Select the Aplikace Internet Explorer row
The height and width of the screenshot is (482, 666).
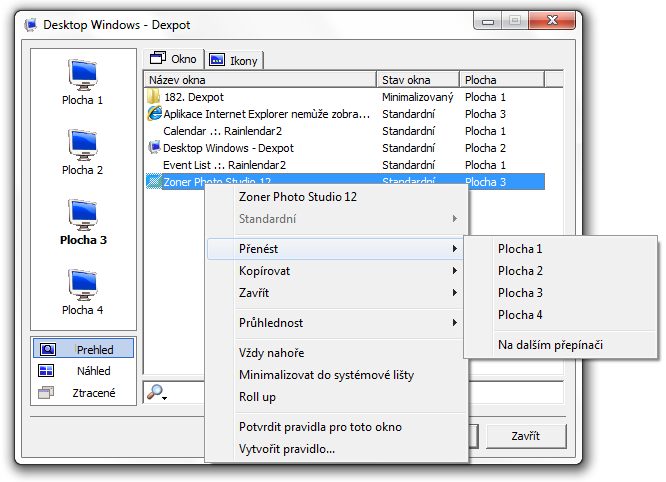[345, 114]
